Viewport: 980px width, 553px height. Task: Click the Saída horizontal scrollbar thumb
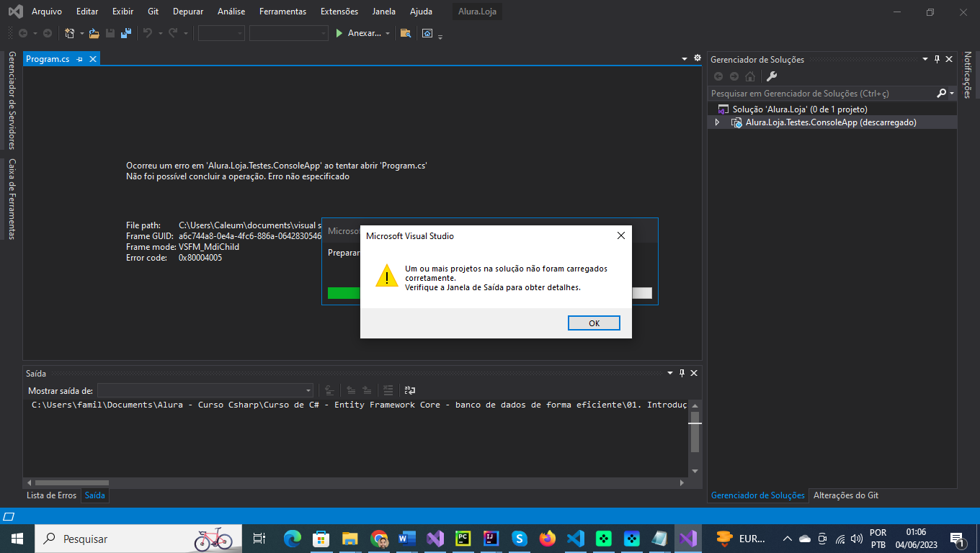(71, 483)
